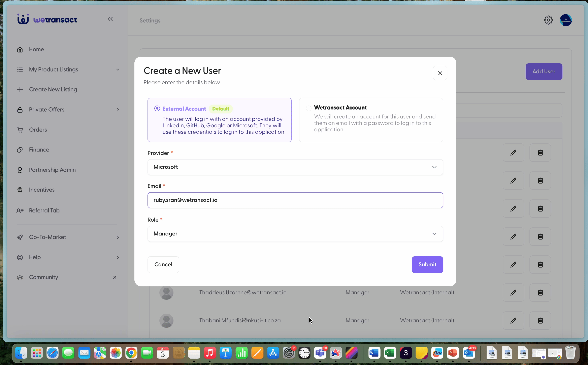
Task: Open Orders from the sidebar menu
Action: pos(38,130)
